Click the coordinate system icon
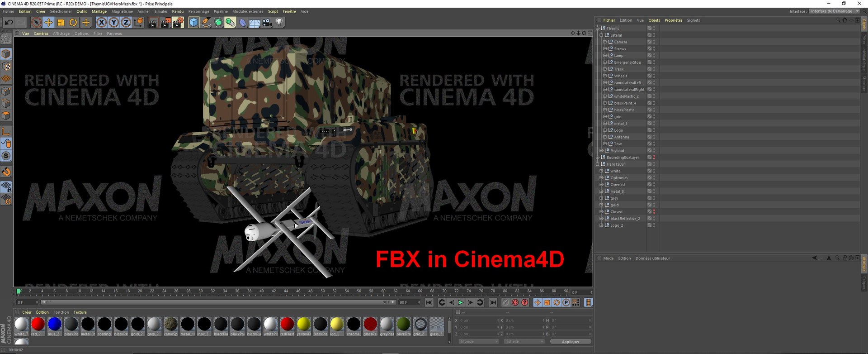The width and height of the screenshot is (868, 354). click(138, 22)
